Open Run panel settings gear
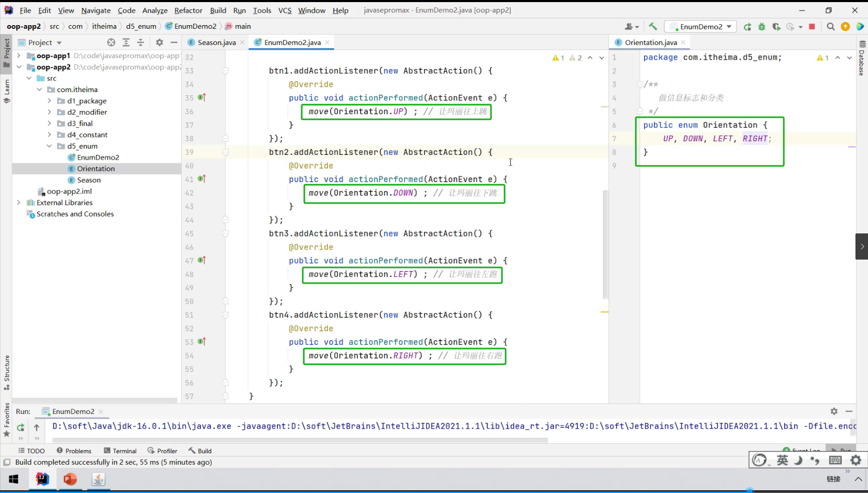 [x=834, y=411]
